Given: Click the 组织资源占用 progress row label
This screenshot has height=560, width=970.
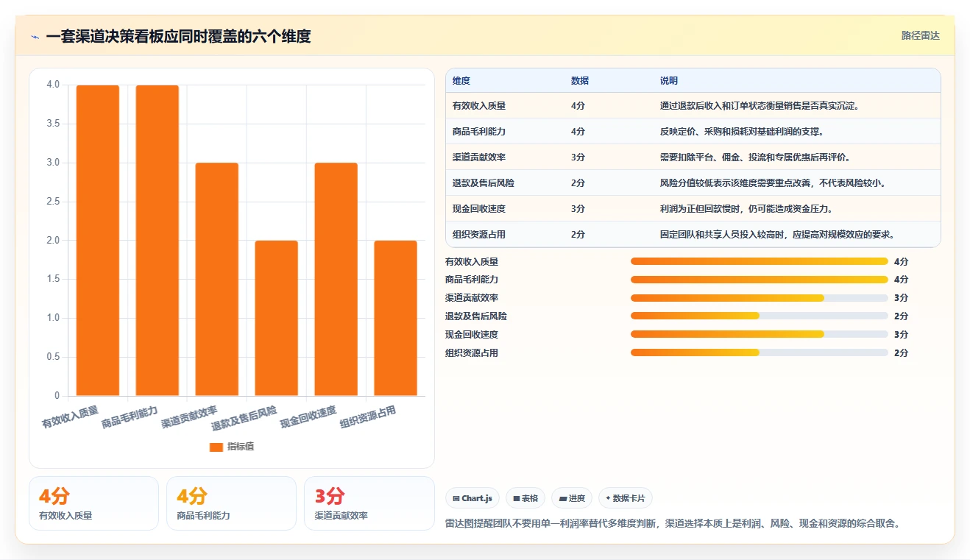Looking at the screenshot, I should pos(472,353).
